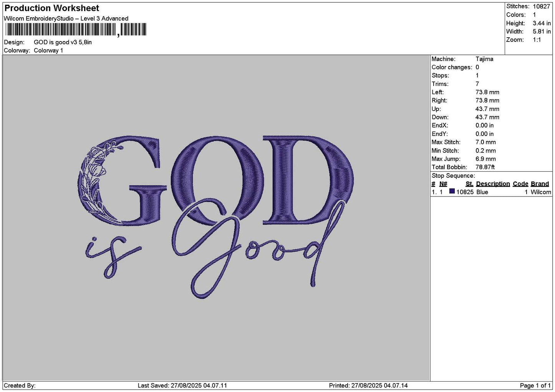Click the EndX value 0.00 in
The width and height of the screenshot is (555, 392).
484,126
